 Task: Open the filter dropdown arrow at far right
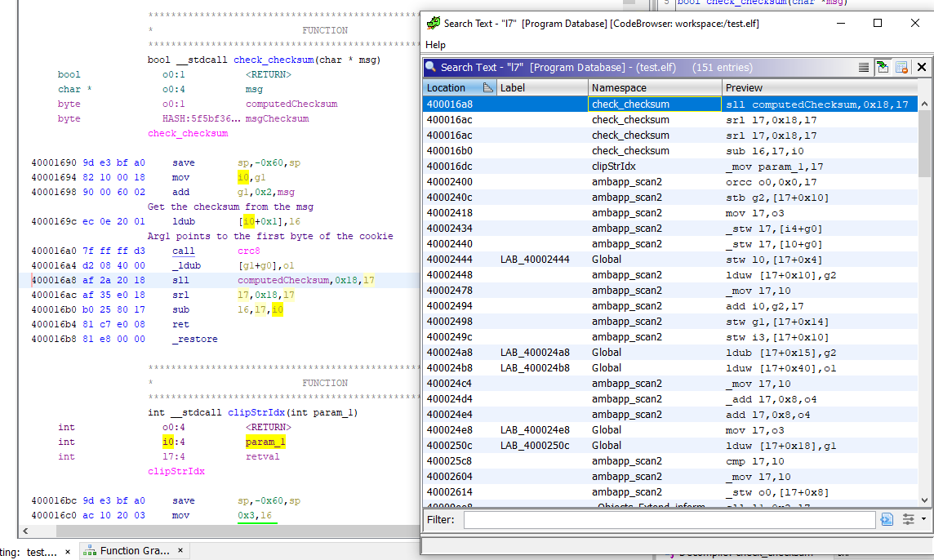924,519
